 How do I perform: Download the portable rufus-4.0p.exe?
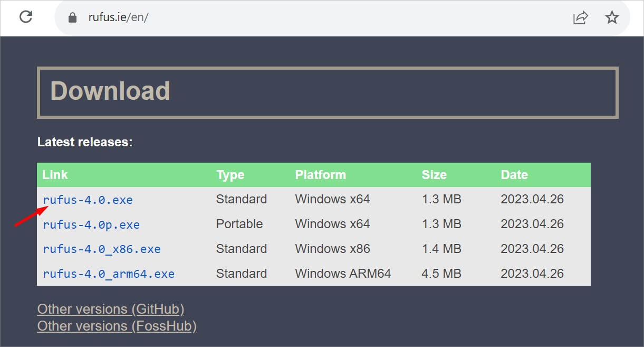pos(91,224)
